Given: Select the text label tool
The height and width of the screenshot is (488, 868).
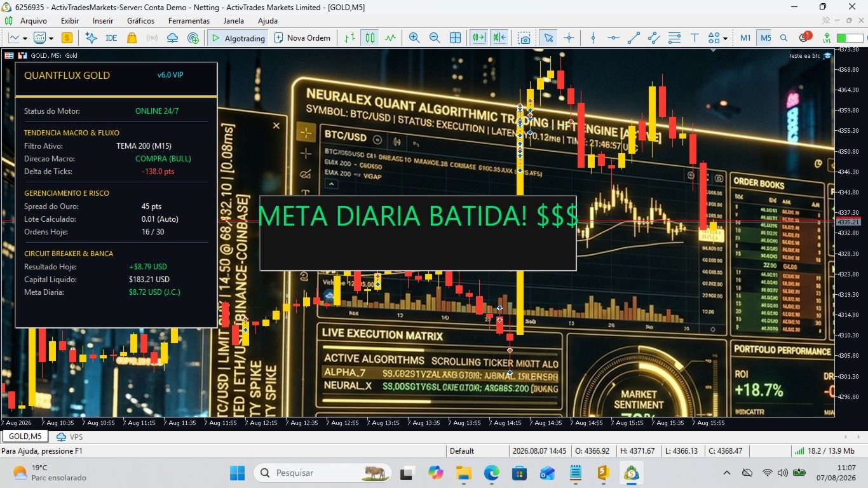Looking at the screenshot, I should (695, 38).
